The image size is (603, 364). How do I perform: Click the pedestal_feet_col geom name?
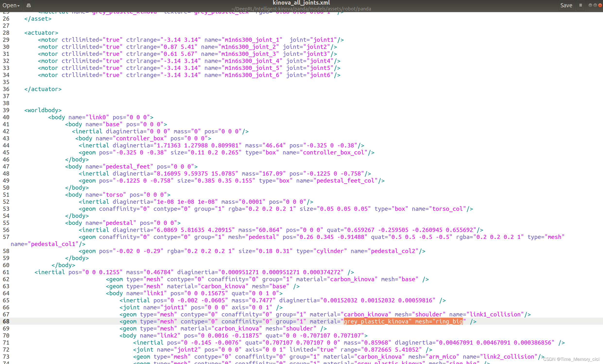point(345,181)
